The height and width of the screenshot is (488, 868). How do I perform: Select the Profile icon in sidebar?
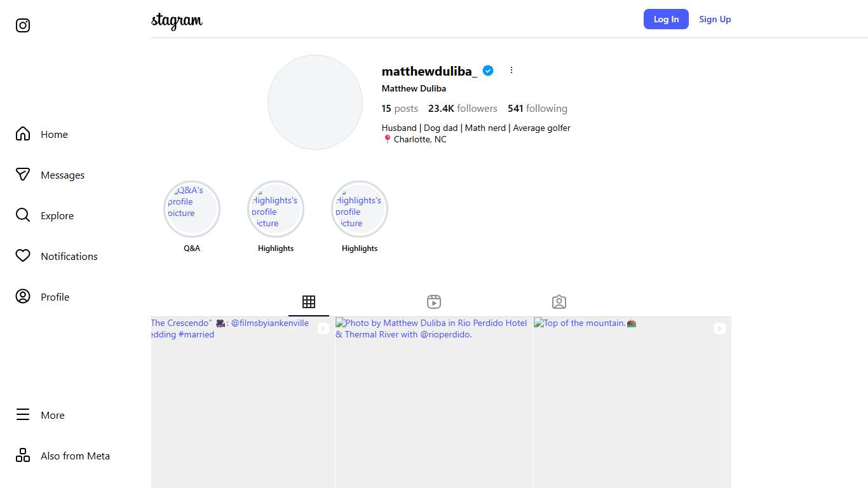tap(22, 297)
